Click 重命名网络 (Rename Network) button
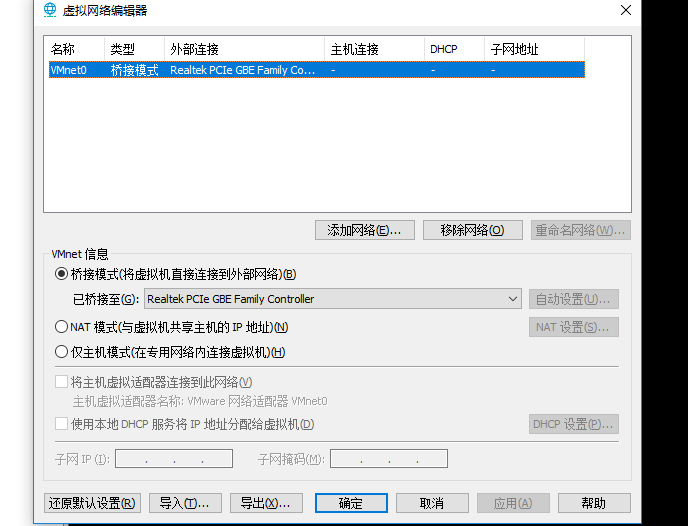 point(580,230)
